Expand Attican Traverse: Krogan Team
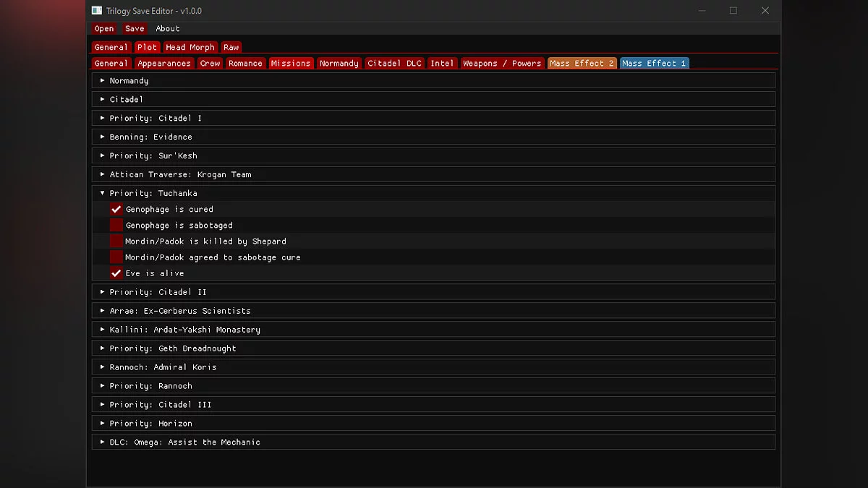This screenshot has height=488, width=868. tap(433, 174)
